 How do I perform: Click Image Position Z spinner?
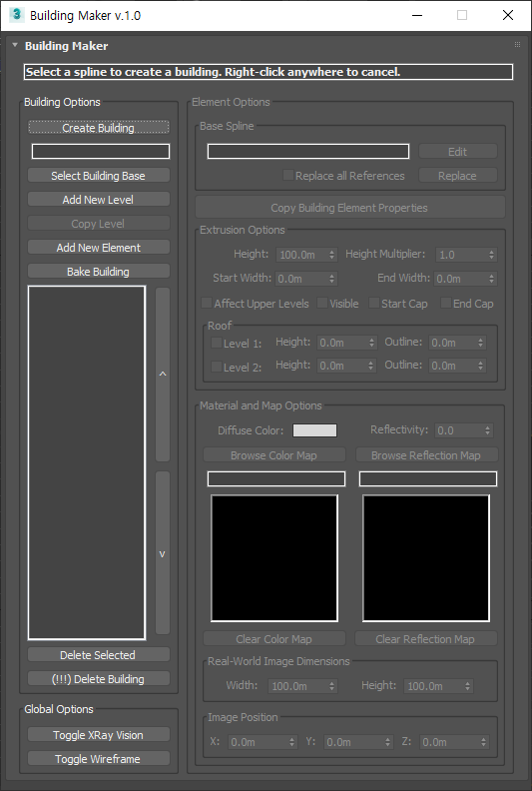coord(483,742)
